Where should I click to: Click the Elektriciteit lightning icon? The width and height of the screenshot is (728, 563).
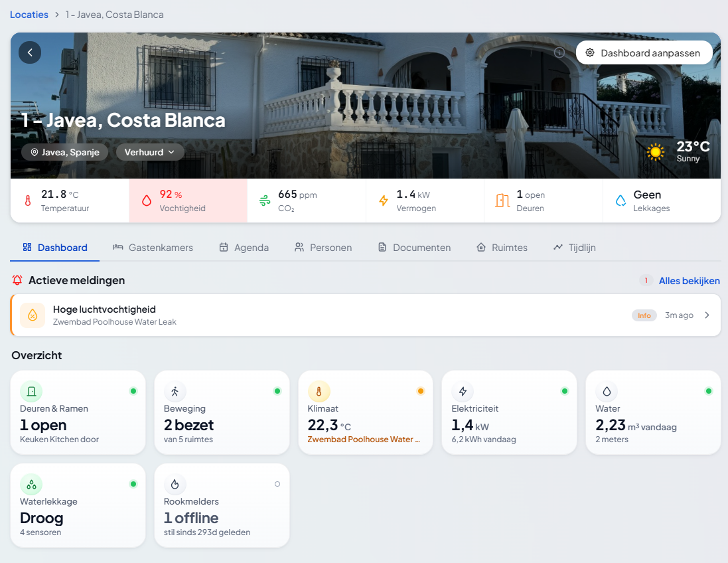coord(463,392)
